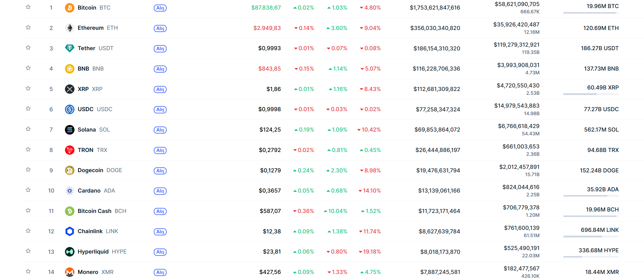Click the Hyperliquid logo icon
The image size is (644, 280).
[69, 252]
